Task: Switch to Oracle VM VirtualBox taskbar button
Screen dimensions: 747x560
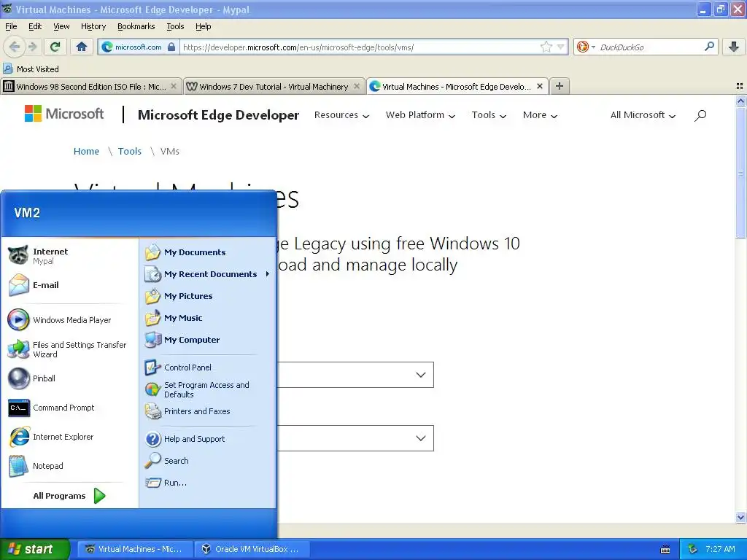Action: tap(252, 549)
